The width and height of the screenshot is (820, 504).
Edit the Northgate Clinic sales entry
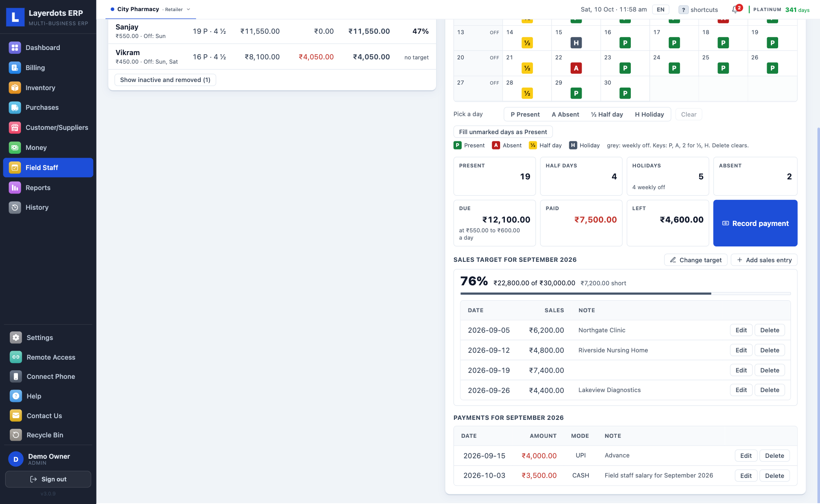pos(741,330)
